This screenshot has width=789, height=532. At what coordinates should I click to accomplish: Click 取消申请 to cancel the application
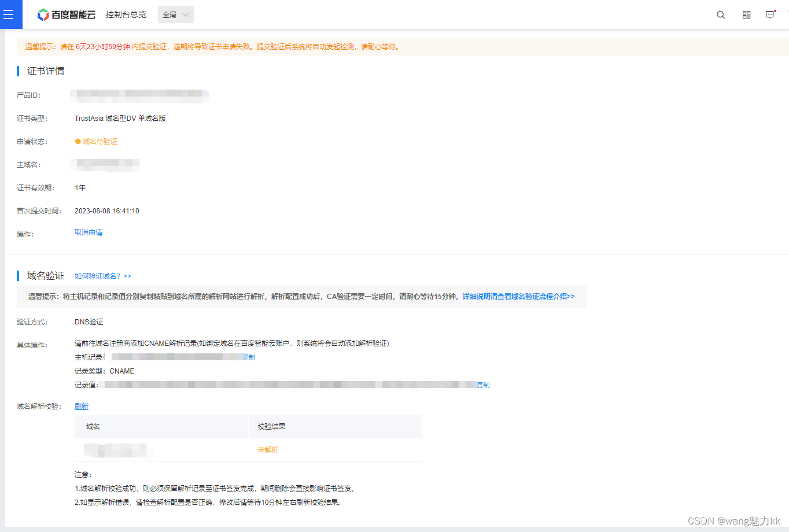(89, 232)
